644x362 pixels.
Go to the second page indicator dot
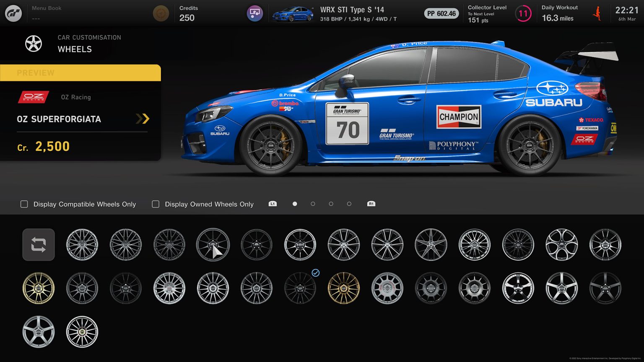(313, 204)
